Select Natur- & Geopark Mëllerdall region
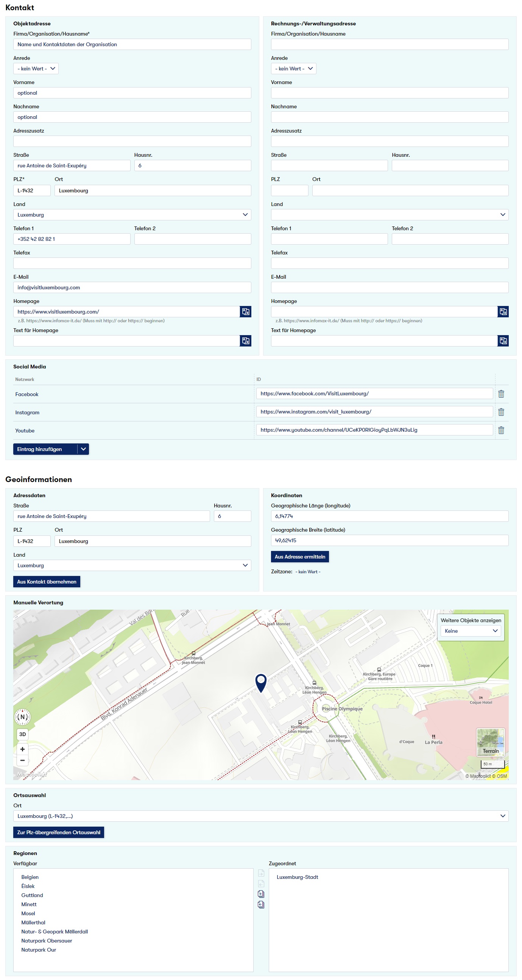The image size is (522, 980). 55,932
